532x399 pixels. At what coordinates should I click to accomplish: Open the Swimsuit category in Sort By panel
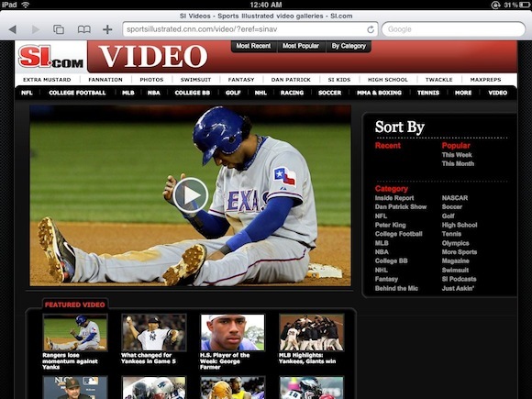coord(455,270)
